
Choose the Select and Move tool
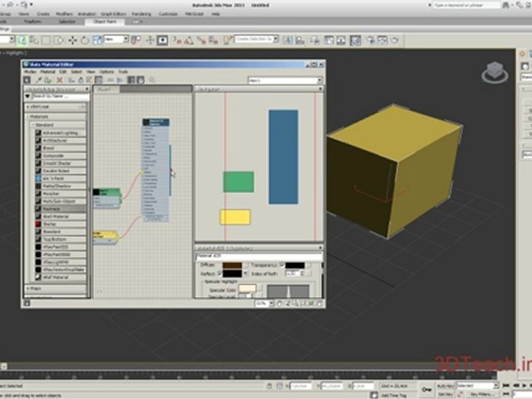pos(72,40)
